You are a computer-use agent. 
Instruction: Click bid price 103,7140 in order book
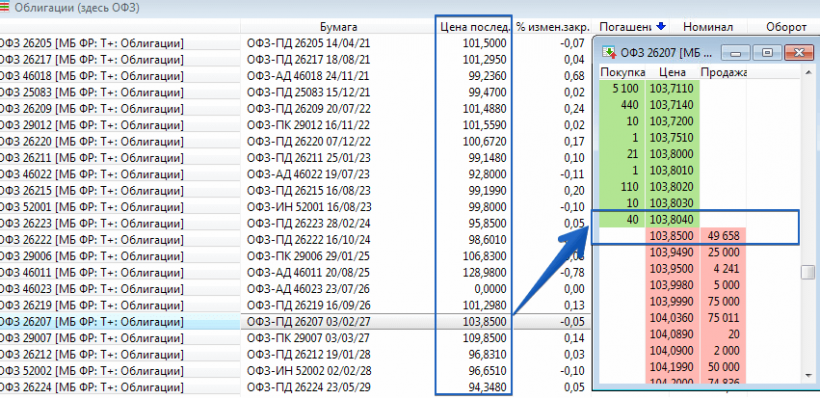(671, 105)
